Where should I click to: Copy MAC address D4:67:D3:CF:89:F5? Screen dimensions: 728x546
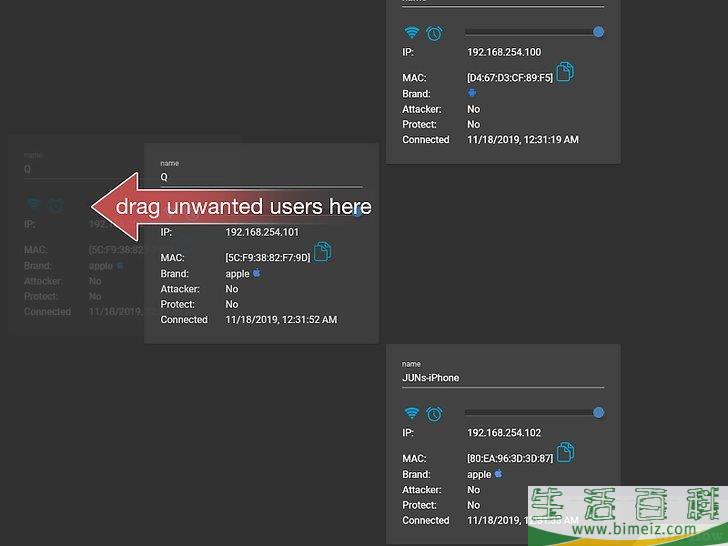coord(565,72)
